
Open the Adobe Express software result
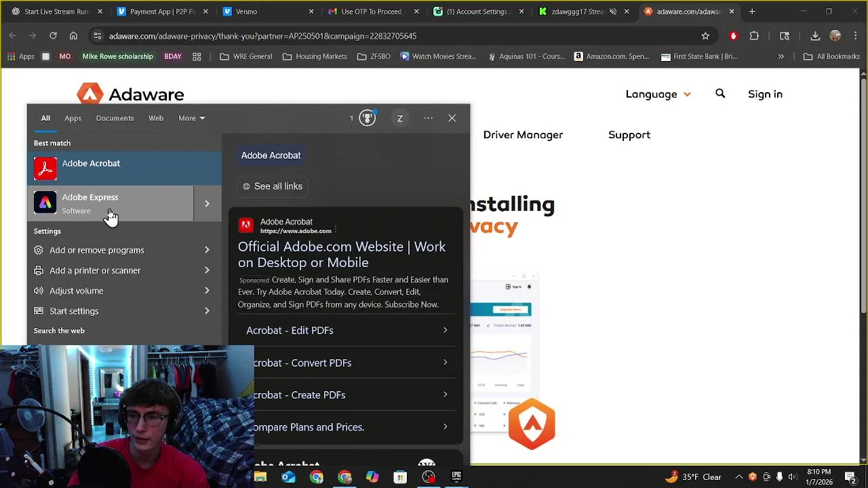tap(111, 203)
